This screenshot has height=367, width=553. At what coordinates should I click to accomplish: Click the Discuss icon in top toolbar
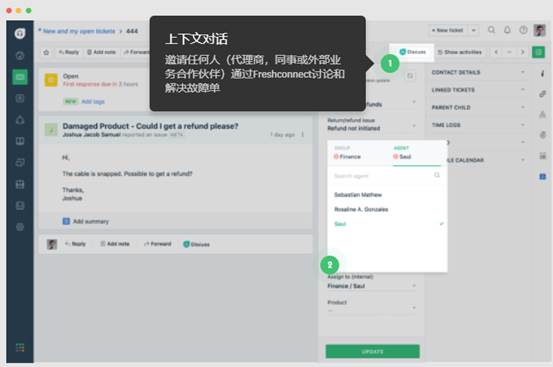(412, 52)
